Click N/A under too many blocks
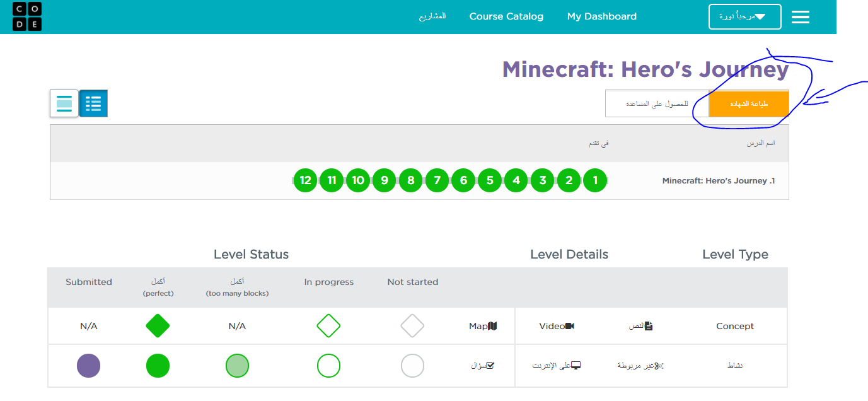This screenshot has height=401, width=868. 238,326
